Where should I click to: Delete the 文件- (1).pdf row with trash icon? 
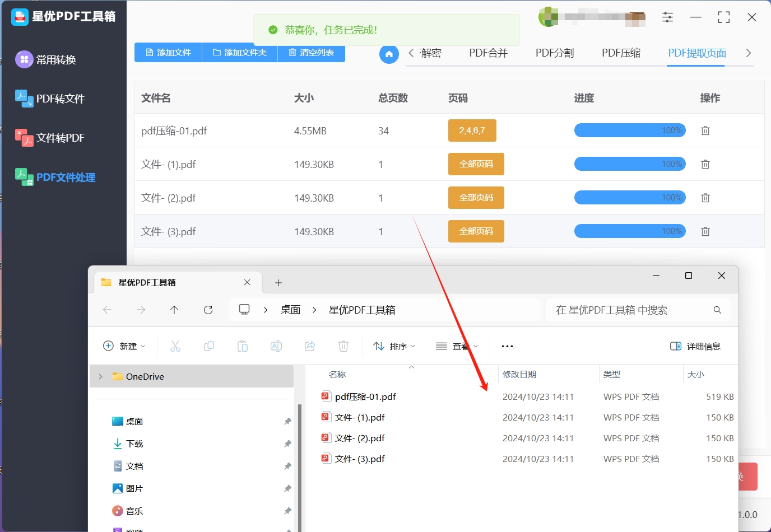705,164
